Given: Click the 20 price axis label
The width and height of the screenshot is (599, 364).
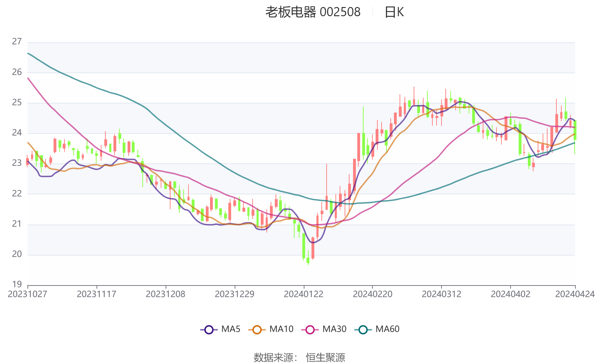Looking at the screenshot, I should [x=17, y=254].
